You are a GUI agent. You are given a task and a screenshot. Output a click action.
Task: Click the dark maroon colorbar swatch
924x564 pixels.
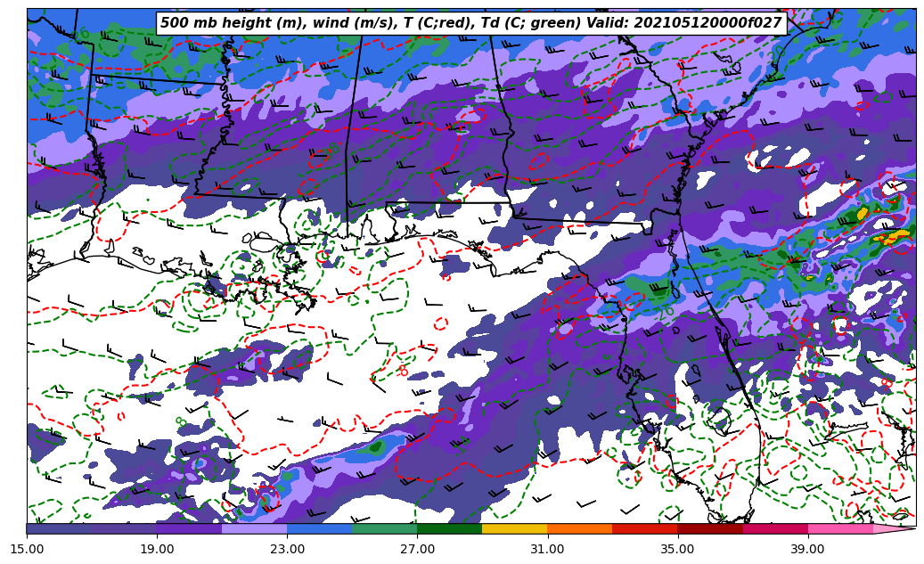point(709,528)
